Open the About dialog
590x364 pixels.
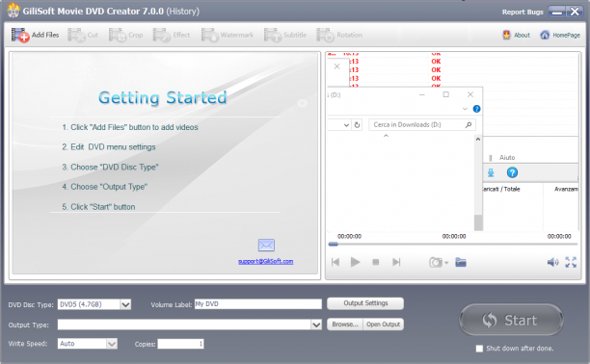point(517,35)
